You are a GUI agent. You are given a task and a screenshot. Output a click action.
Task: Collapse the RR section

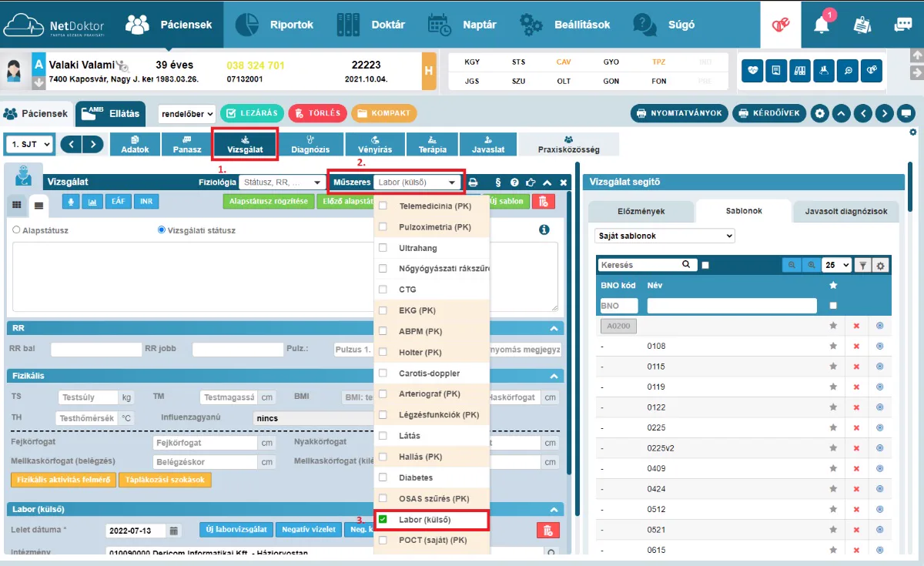click(x=554, y=328)
